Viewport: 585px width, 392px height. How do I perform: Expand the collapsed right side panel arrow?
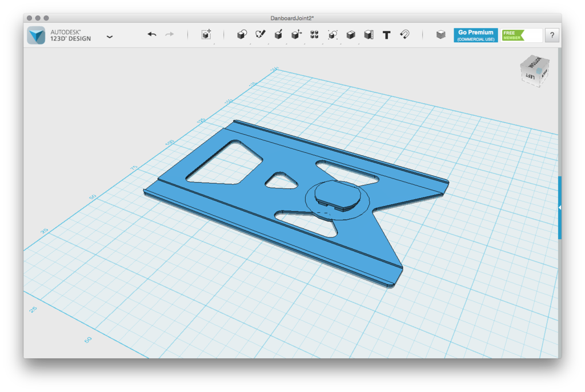coord(560,208)
